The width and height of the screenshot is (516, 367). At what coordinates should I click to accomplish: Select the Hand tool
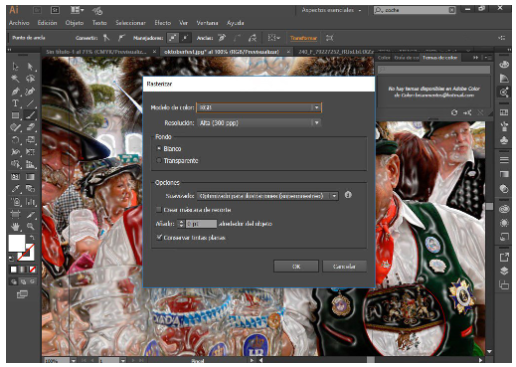click(15, 227)
